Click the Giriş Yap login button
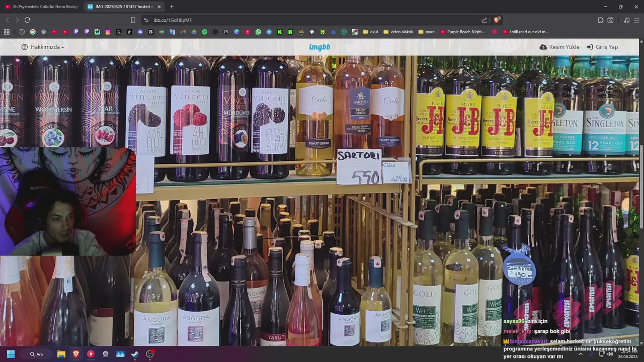This screenshot has width=644, height=362. [x=602, y=47]
